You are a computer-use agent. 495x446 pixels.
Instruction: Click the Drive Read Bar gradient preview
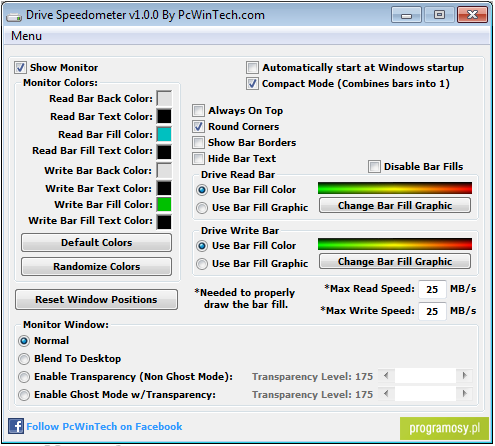[395, 188]
